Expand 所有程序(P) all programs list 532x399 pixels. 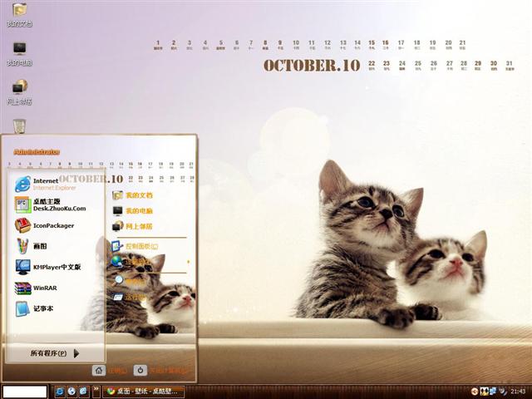[x=55, y=353]
